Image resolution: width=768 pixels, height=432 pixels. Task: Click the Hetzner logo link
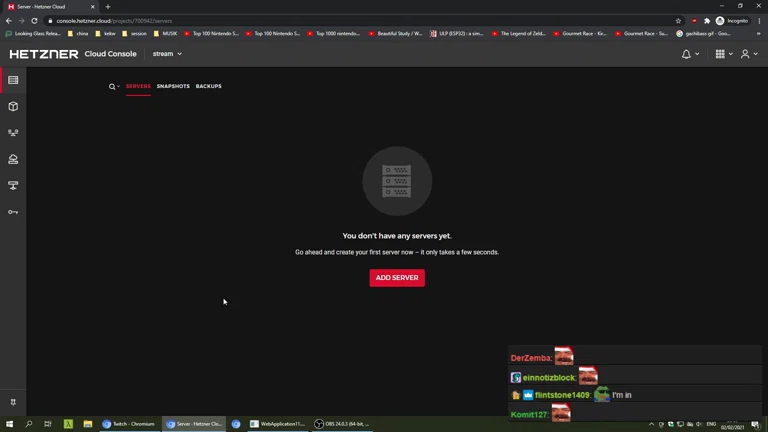coord(44,54)
